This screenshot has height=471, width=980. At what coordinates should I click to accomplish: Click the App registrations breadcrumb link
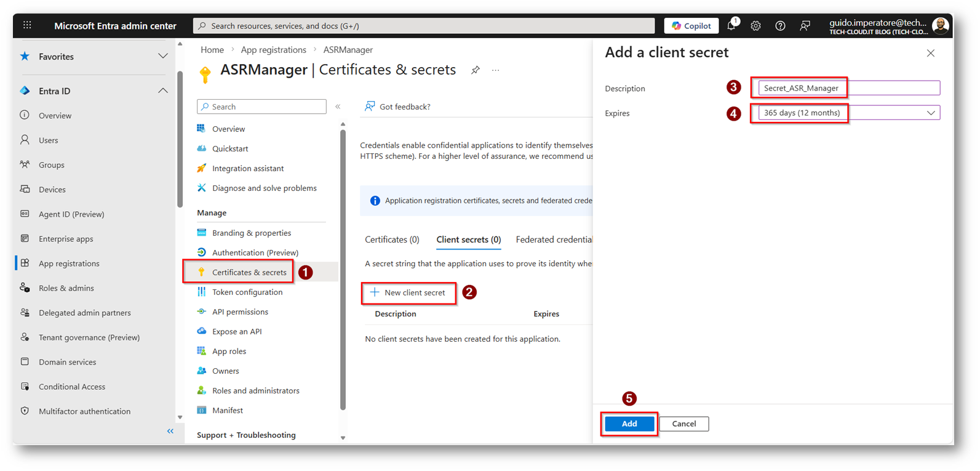pyautogui.click(x=273, y=50)
